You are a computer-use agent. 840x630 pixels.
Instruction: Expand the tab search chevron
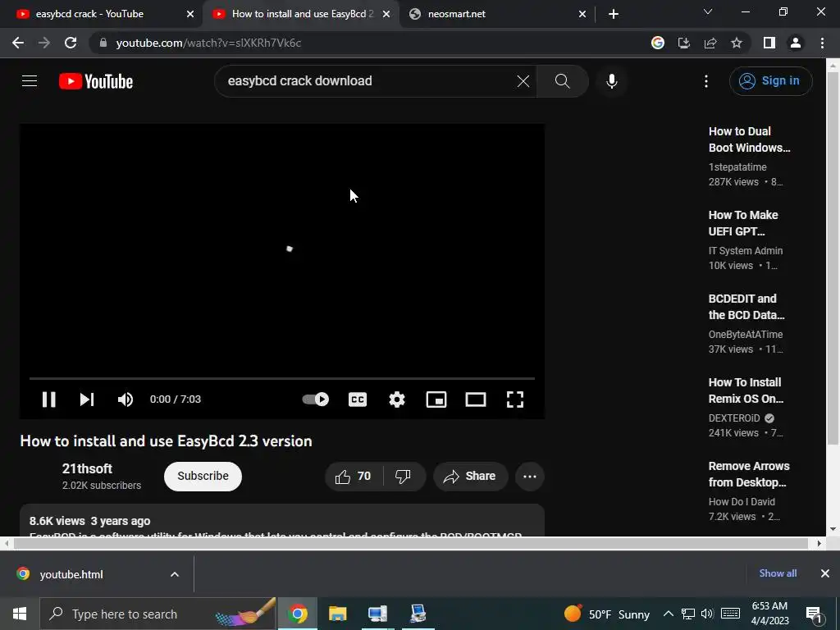[x=708, y=11]
